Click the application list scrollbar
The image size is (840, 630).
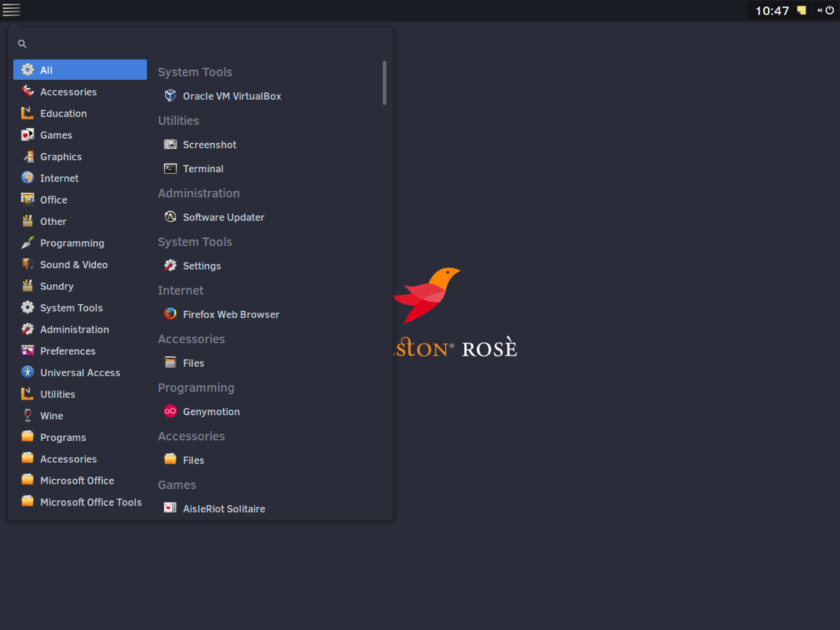384,83
